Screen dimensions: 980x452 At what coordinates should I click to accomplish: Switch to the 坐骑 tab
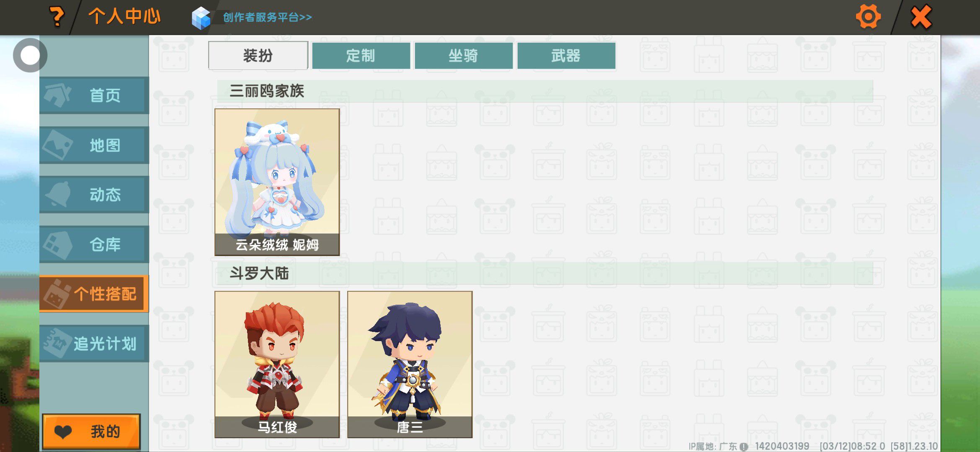[464, 55]
